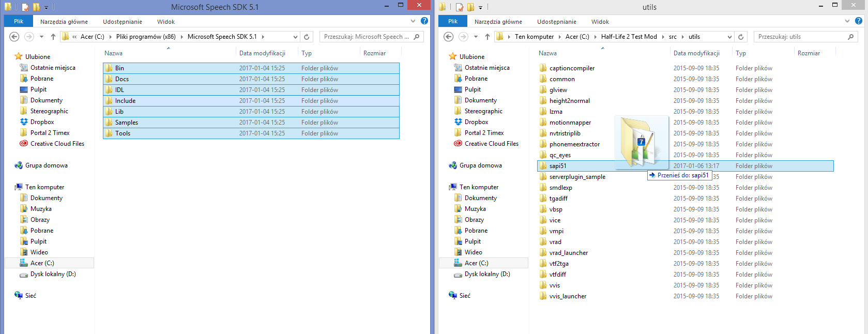Open Widok tab in utils window
This screenshot has width=868, height=334.
click(600, 22)
